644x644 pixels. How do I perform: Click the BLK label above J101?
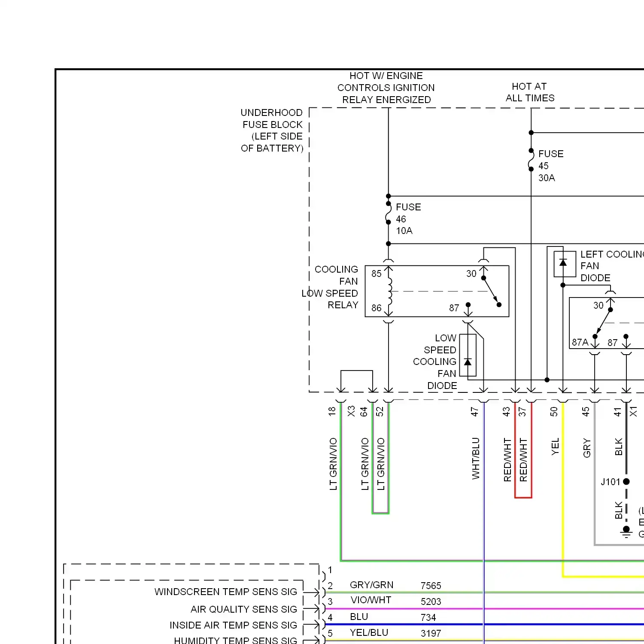[618, 447]
